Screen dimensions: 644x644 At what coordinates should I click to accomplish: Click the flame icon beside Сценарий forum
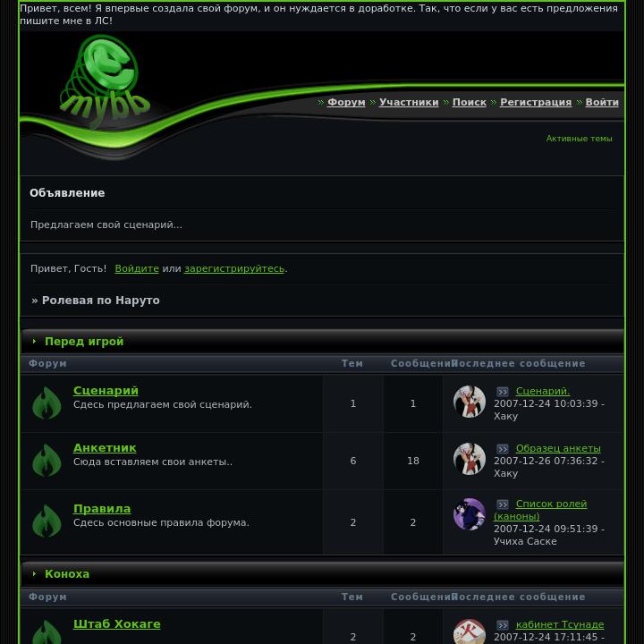point(47,403)
